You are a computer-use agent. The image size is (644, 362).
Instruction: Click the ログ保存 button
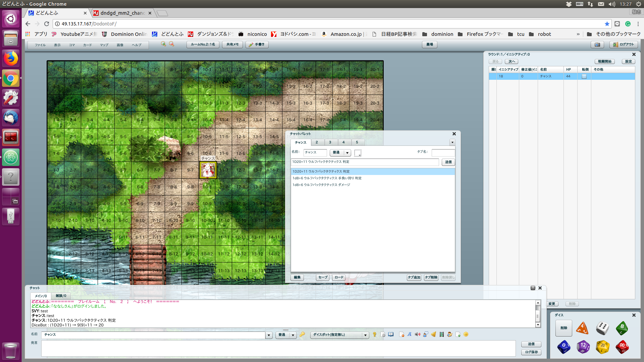531,352
